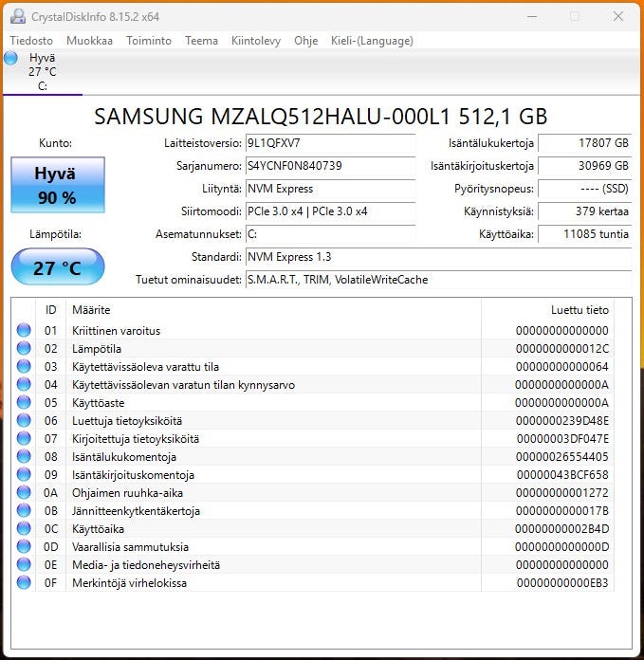Click status orb for Vaarallisia sammutuksia row

click(x=24, y=546)
